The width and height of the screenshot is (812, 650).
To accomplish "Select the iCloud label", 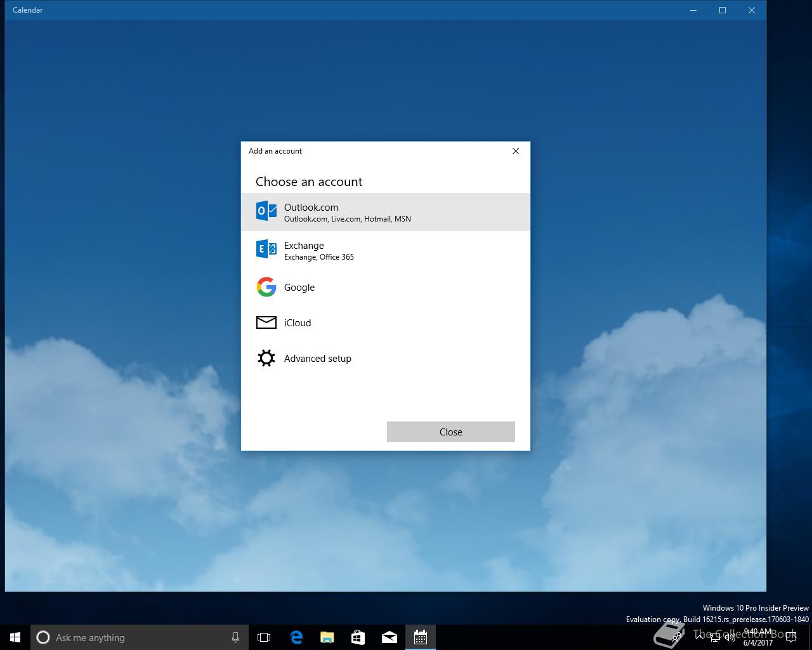I will (298, 323).
